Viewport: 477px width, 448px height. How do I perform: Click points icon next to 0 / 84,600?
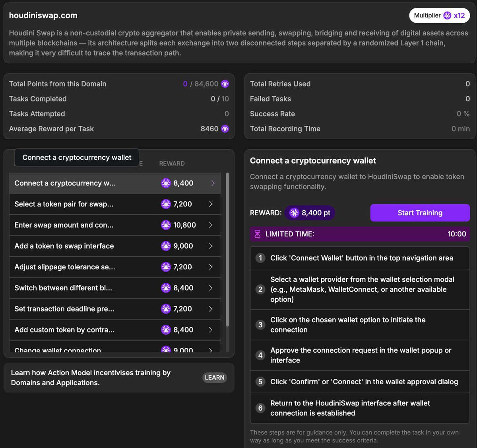click(225, 84)
